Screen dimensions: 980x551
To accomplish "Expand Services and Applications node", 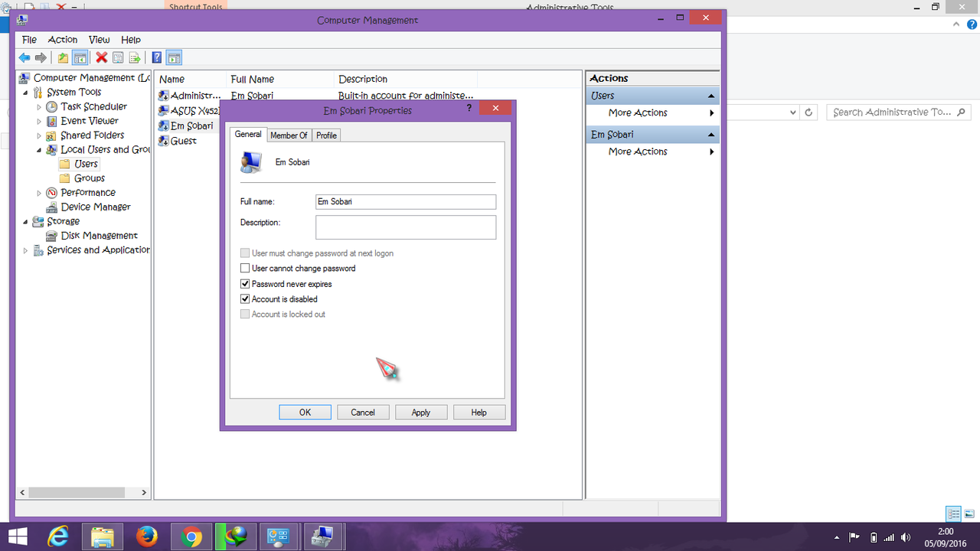I will pos(25,250).
